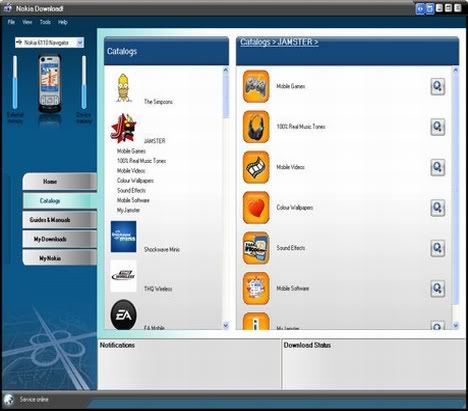
Task: Open the My Downloads tab
Action: pyautogui.click(x=60, y=239)
